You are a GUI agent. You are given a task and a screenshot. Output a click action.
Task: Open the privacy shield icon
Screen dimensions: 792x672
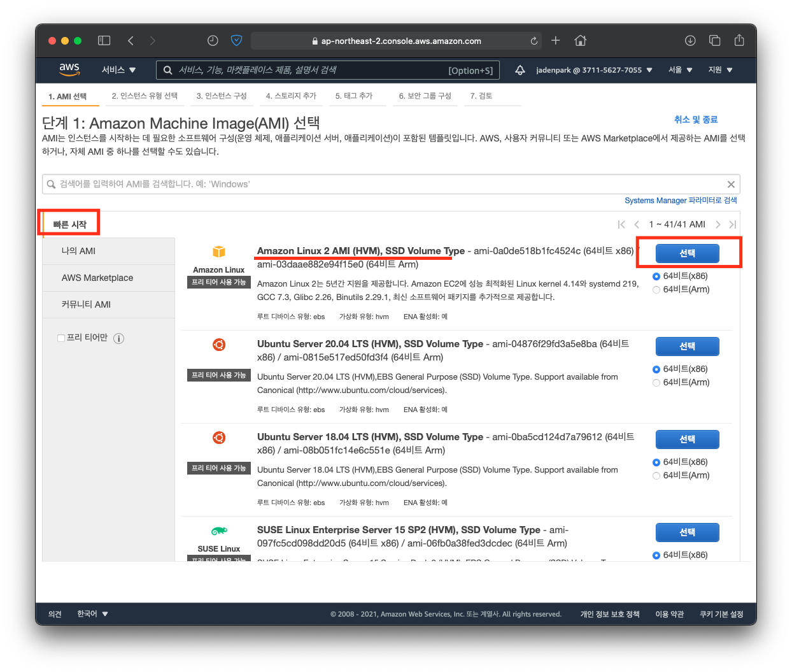[236, 41]
